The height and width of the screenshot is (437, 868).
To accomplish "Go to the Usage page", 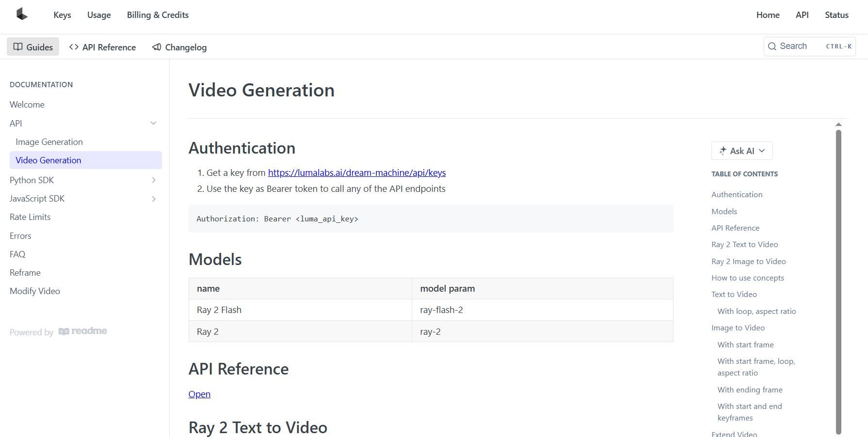I will 99,15.
